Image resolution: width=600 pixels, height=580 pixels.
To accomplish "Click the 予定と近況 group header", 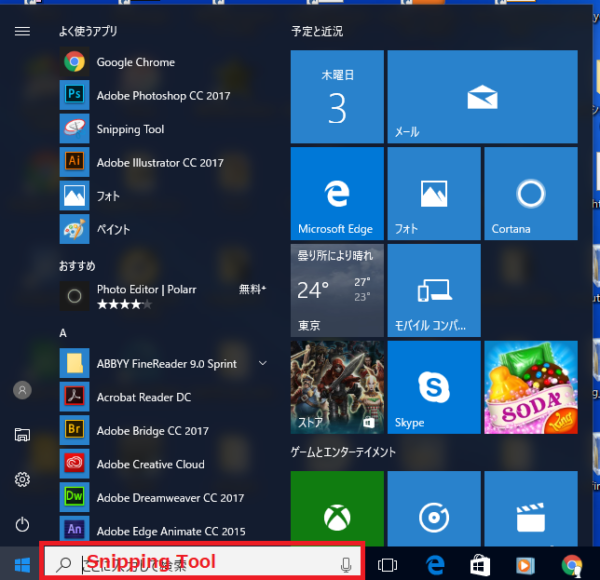I will click(317, 31).
